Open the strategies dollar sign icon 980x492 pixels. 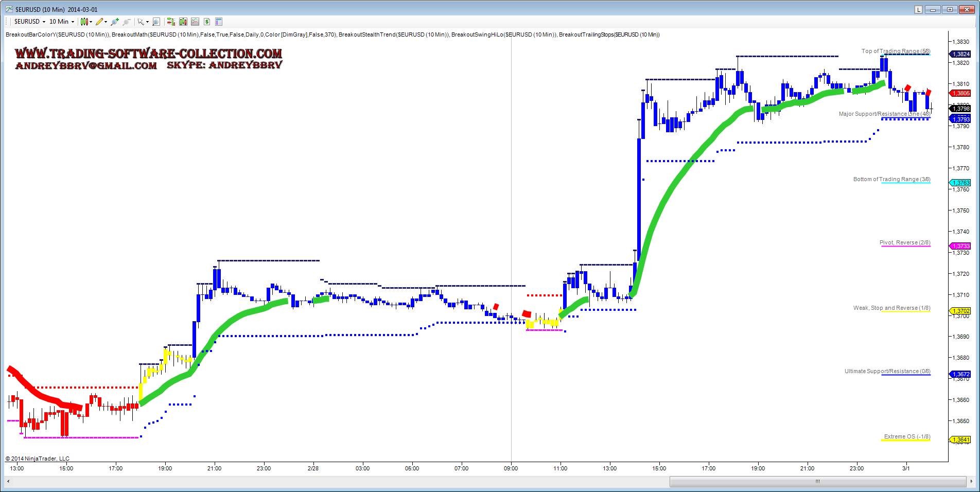tap(207, 22)
